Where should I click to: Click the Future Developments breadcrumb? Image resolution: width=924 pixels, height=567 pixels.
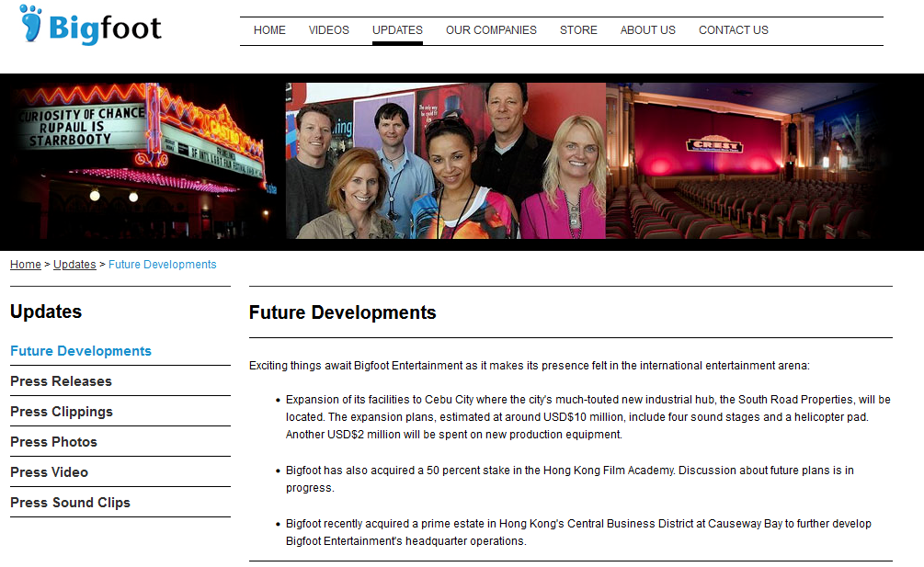(162, 265)
